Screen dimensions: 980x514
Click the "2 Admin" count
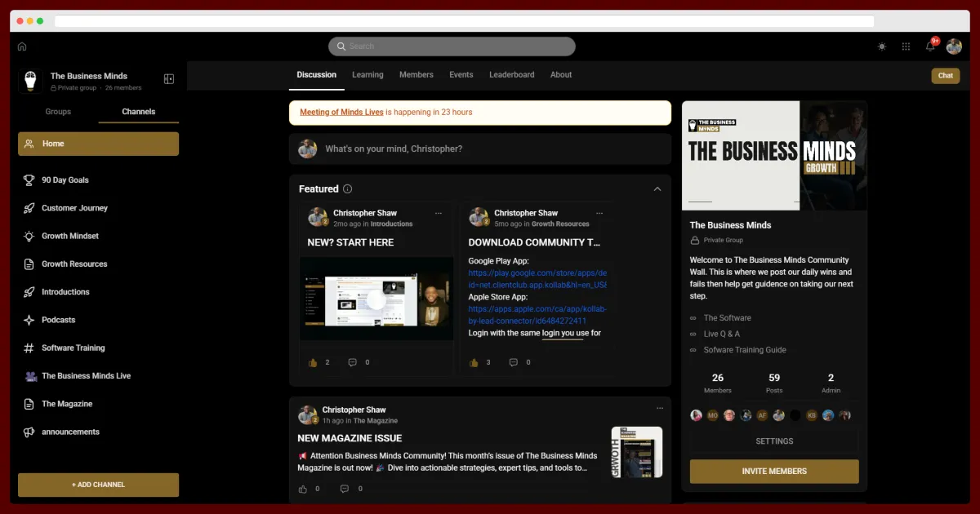click(x=831, y=383)
